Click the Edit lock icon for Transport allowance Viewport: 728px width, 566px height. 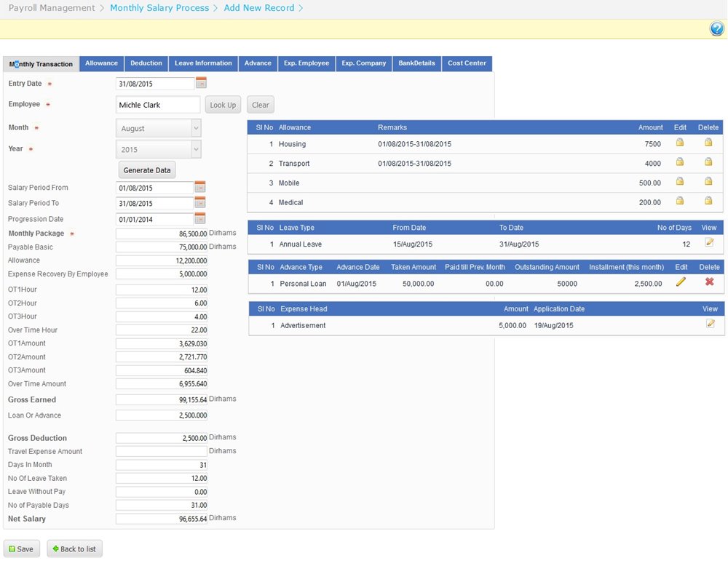[680, 162]
